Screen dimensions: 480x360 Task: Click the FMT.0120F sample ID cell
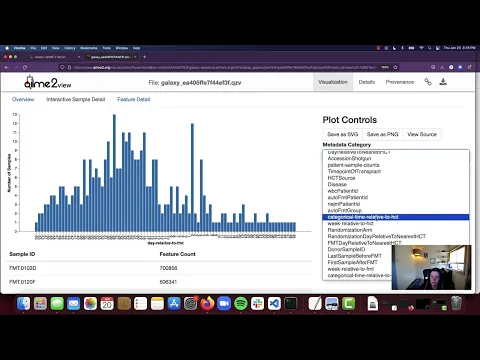click(x=22, y=282)
